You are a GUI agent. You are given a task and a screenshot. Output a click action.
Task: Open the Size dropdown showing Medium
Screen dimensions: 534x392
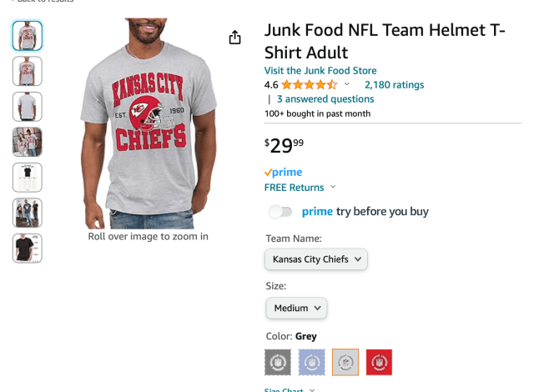(296, 308)
